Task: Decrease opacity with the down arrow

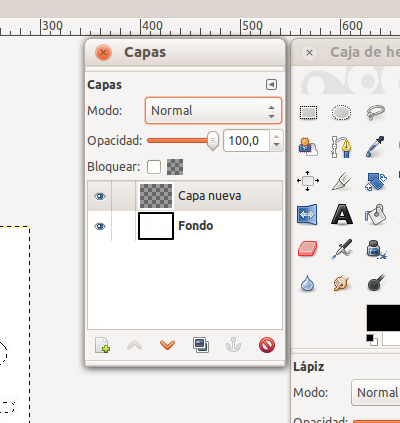Action: (x=276, y=145)
